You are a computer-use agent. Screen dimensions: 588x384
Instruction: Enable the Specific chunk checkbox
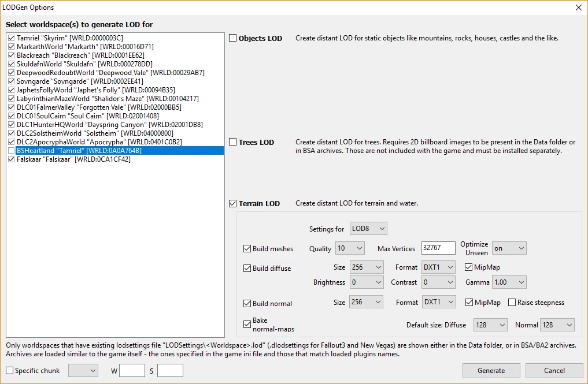tap(10, 371)
